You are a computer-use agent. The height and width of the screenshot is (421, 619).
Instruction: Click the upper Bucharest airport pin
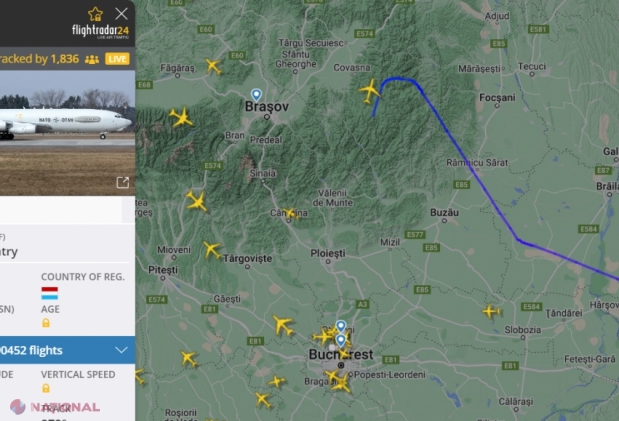click(341, 327)
